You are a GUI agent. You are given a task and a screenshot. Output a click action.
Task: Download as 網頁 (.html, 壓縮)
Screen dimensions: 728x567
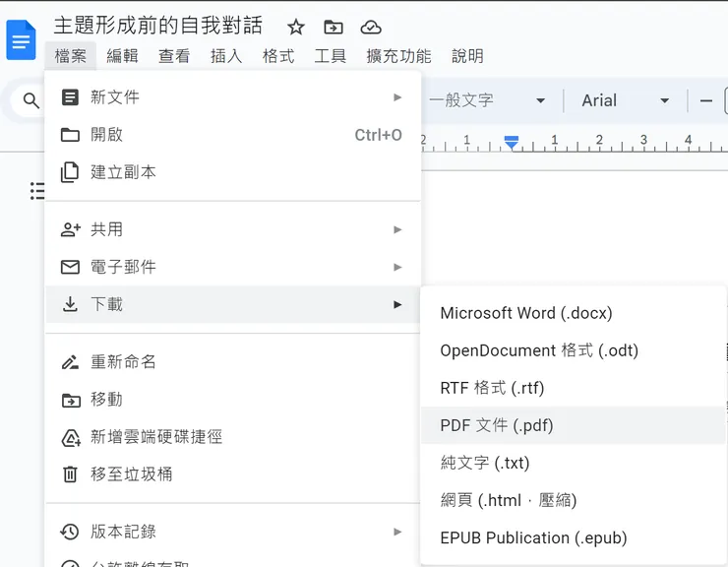pos(573,500)
